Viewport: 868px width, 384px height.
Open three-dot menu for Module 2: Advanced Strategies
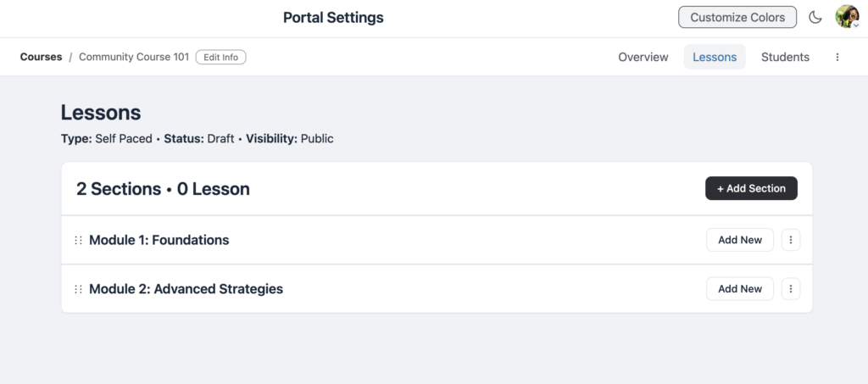point(790,289)
